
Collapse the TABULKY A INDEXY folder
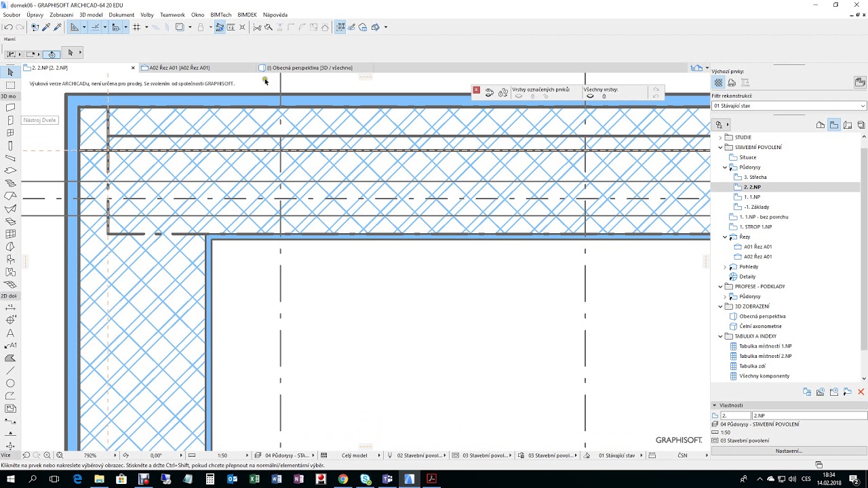pyautogui.click(x=721, y=336)
